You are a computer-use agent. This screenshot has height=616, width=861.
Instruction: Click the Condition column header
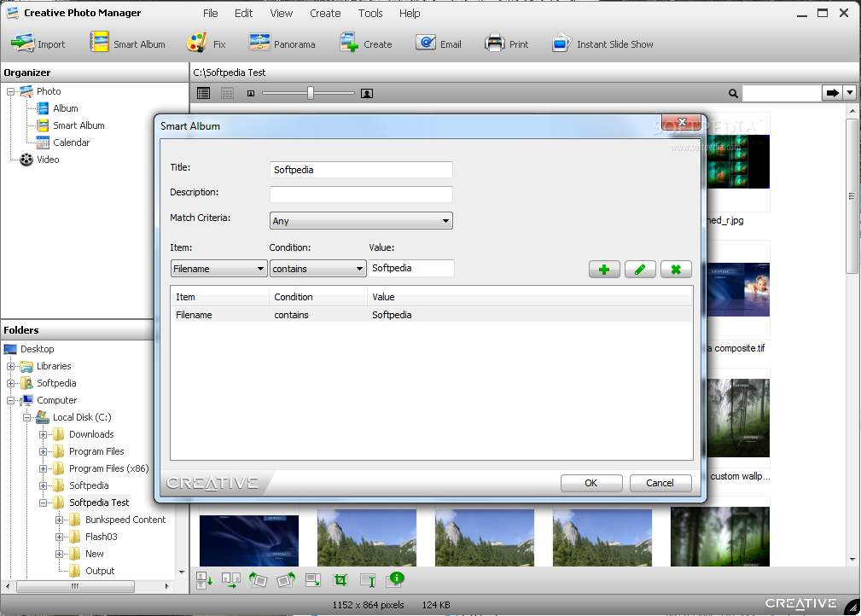pyautogui.click(x=318, y=297)
